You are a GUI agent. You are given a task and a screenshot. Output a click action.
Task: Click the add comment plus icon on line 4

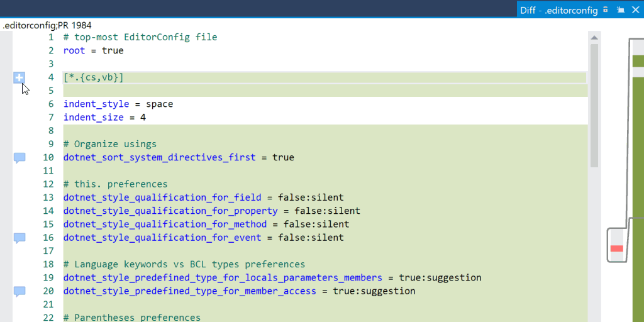[x=19, y=77]
